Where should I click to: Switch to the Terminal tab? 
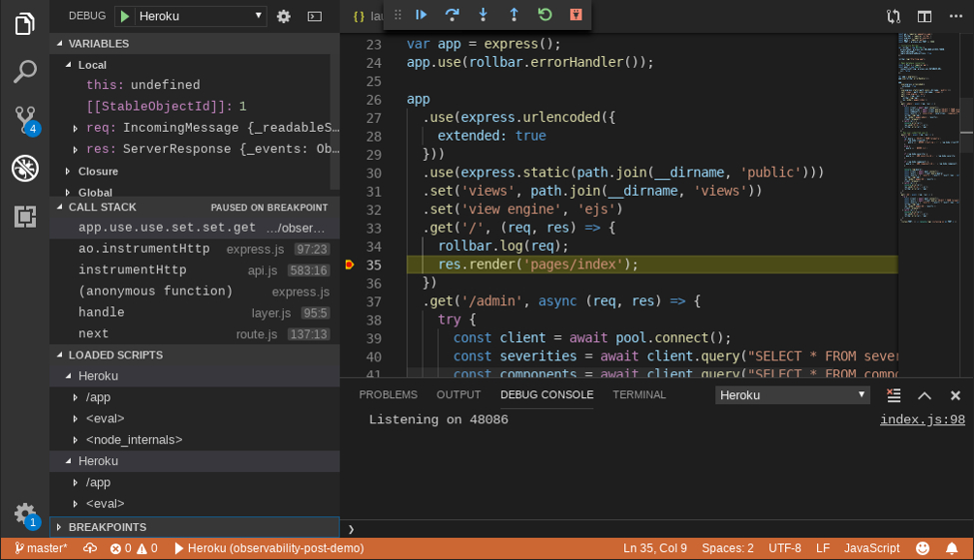click(638, 395)
